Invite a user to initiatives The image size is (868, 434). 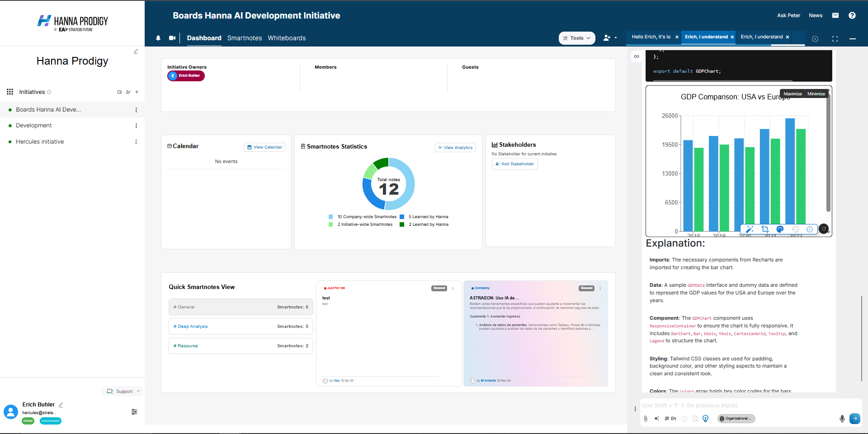tap(128, 92)
